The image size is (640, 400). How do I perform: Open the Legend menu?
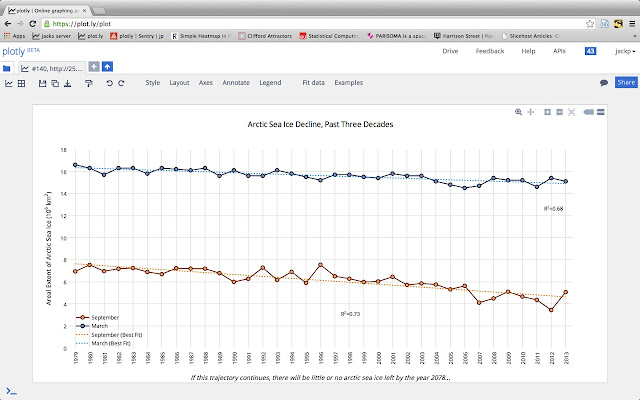270,82
